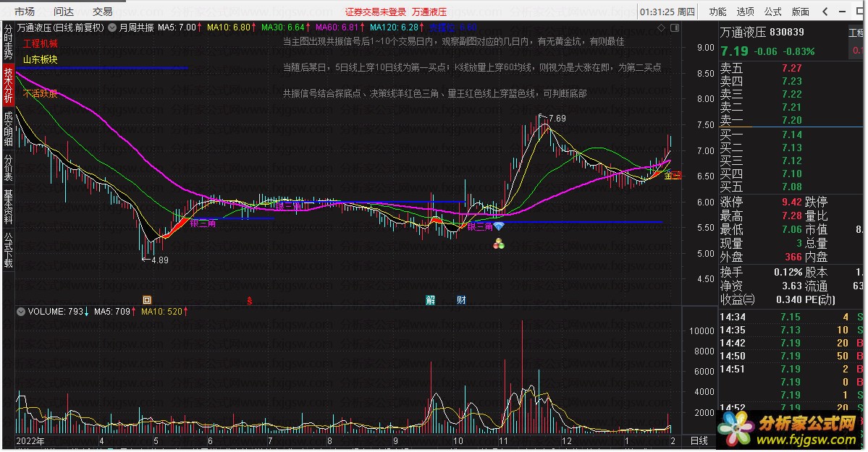Open the 功能 menu
Viewport: 868px width, 452px height.
(x=718, y=12)
